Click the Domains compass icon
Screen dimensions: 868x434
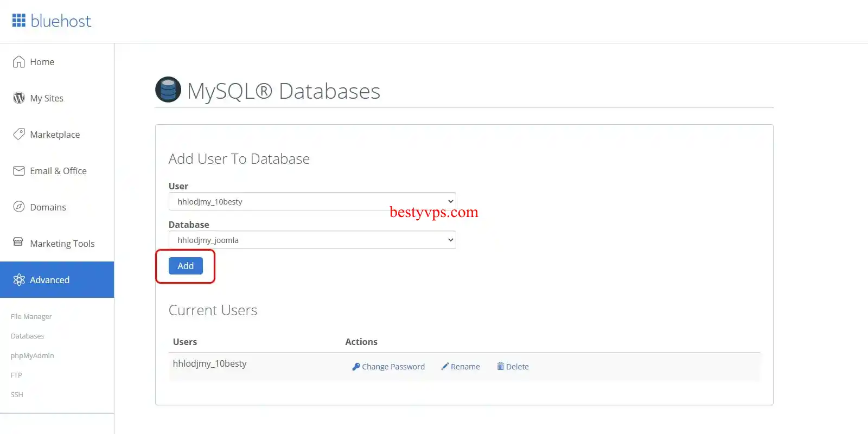coord(19,207)
